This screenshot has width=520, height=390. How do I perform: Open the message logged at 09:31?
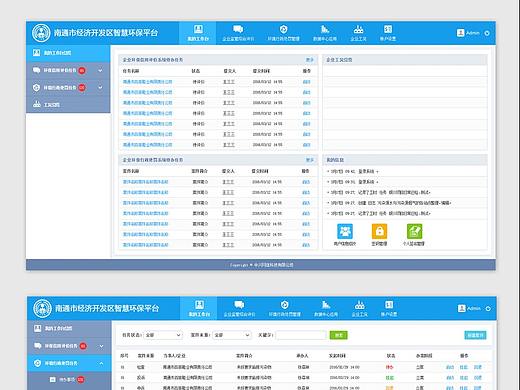[353, 182]
